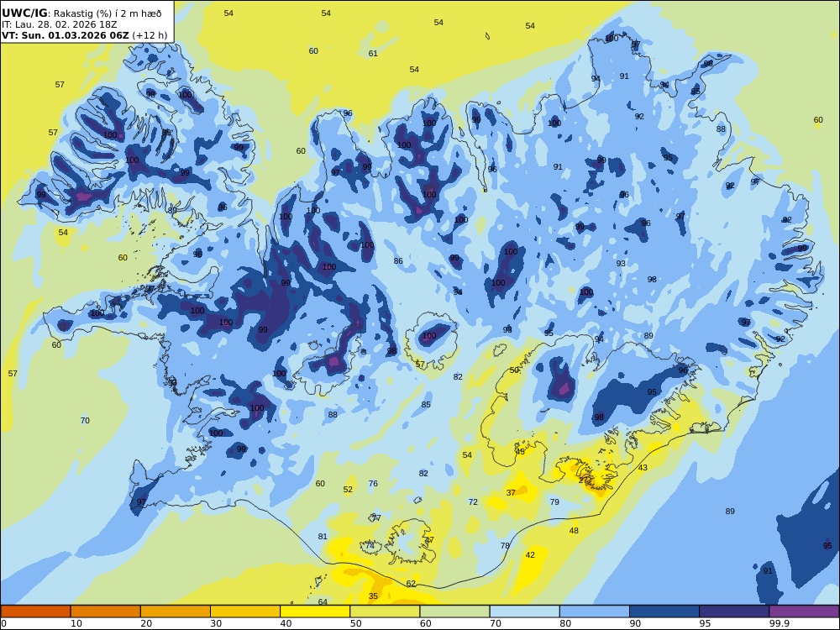The image size is (840, 630).
Task: Click the humidity value "85" on the map
Action: (x=426, y=405)
